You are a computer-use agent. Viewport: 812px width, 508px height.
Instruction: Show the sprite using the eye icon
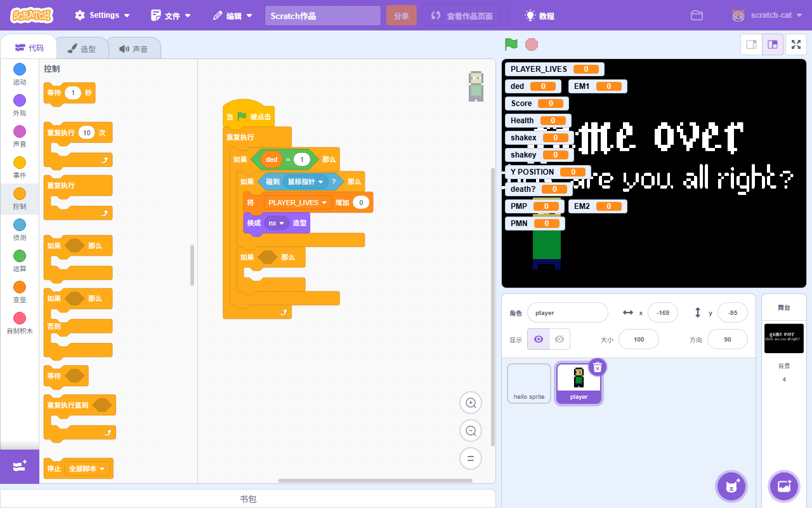[x=539, y=339]
